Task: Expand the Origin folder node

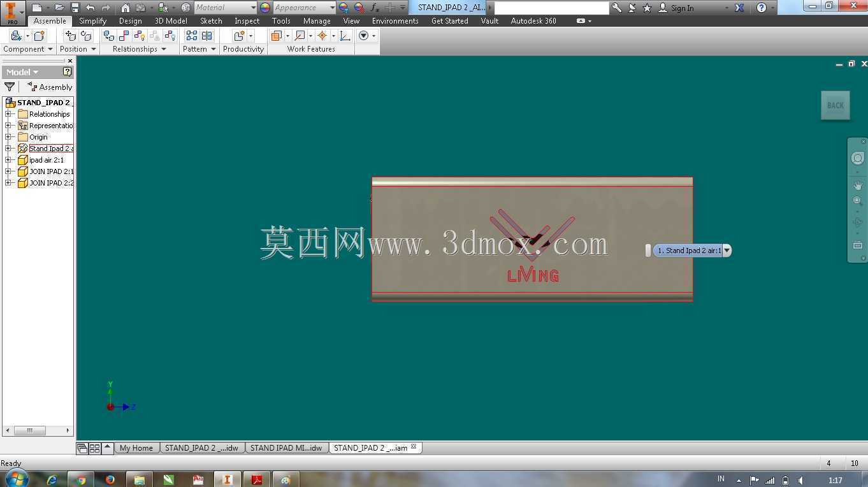Action: click(x=8, y=137)
